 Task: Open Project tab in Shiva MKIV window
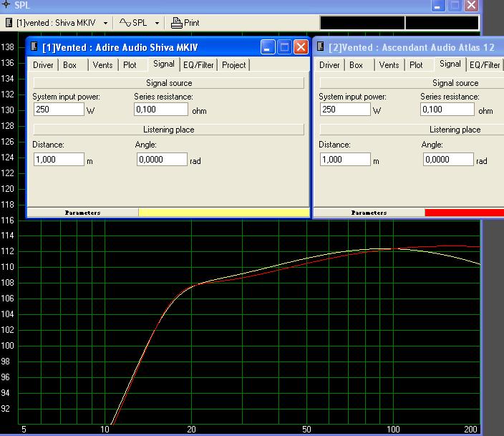pyautogui.click(x=233, y=65)
